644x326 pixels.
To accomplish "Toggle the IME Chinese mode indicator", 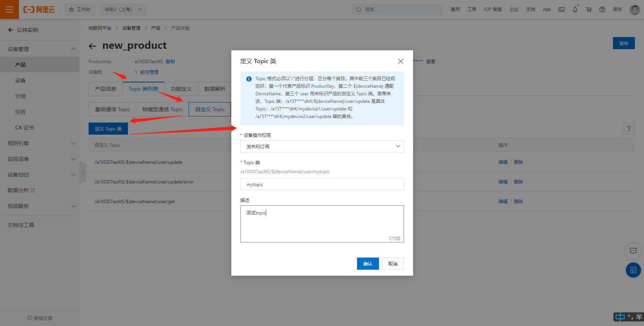I will (620, 317).
